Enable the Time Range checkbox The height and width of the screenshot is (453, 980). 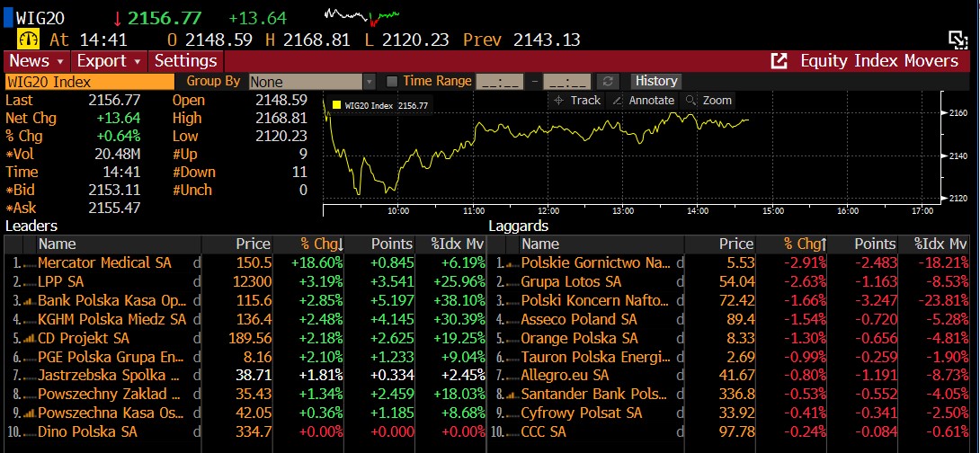pyautogui.click(x=393, y=81)
